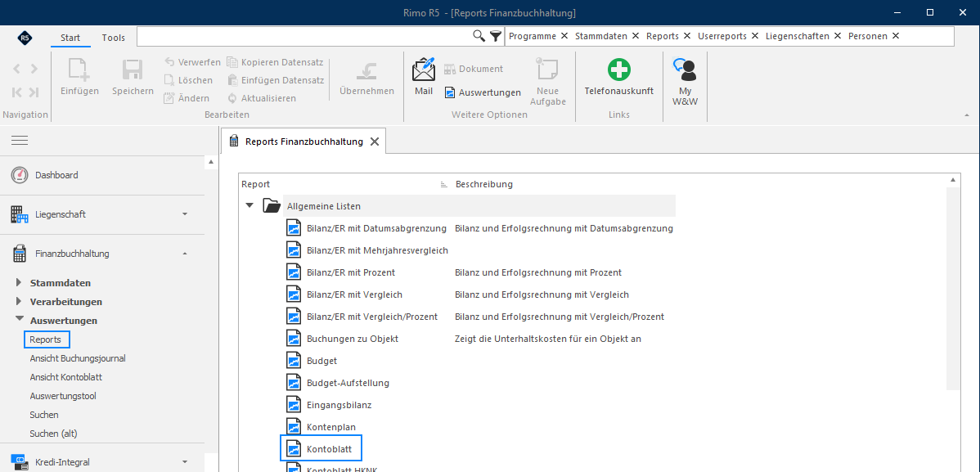Screen dimensions: 980x472
Task: Expand the Kredi-Integral section arrow
Action: pyautogui.click(x=184, y=462)
